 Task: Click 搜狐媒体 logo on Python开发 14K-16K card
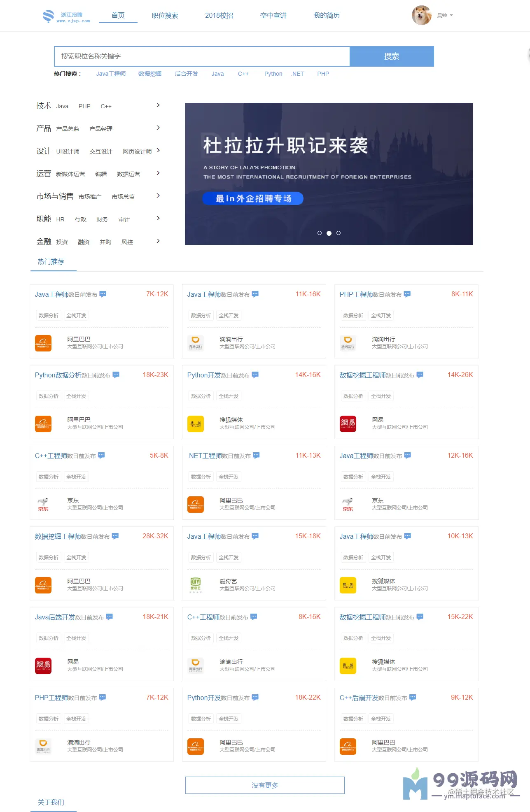pos(196,424)
